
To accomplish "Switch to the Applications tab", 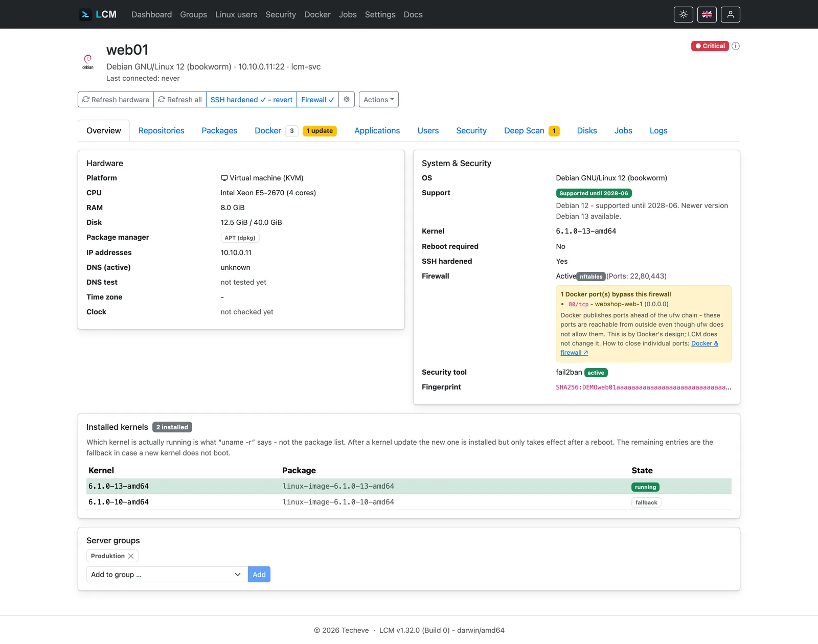I will (x=377, y=131).
